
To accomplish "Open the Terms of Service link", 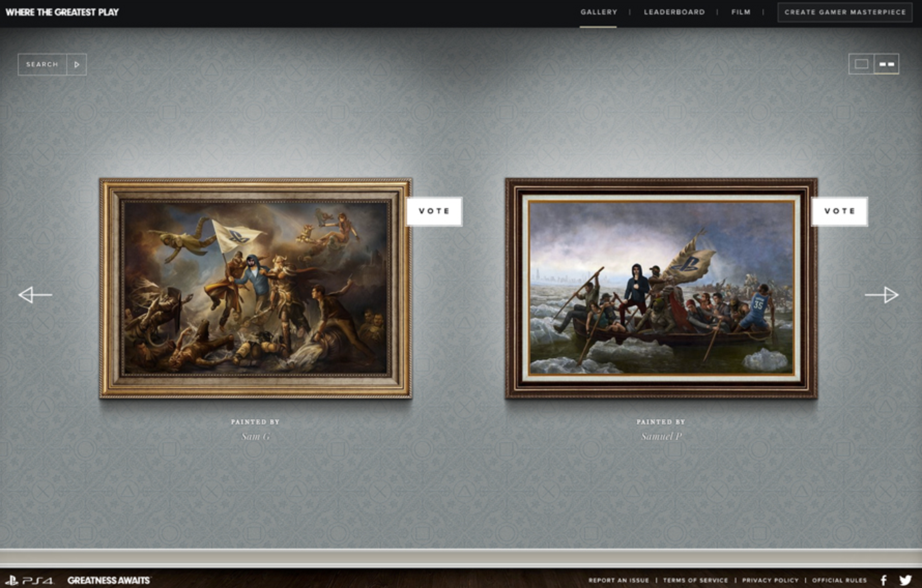I will tap(695, 580).
